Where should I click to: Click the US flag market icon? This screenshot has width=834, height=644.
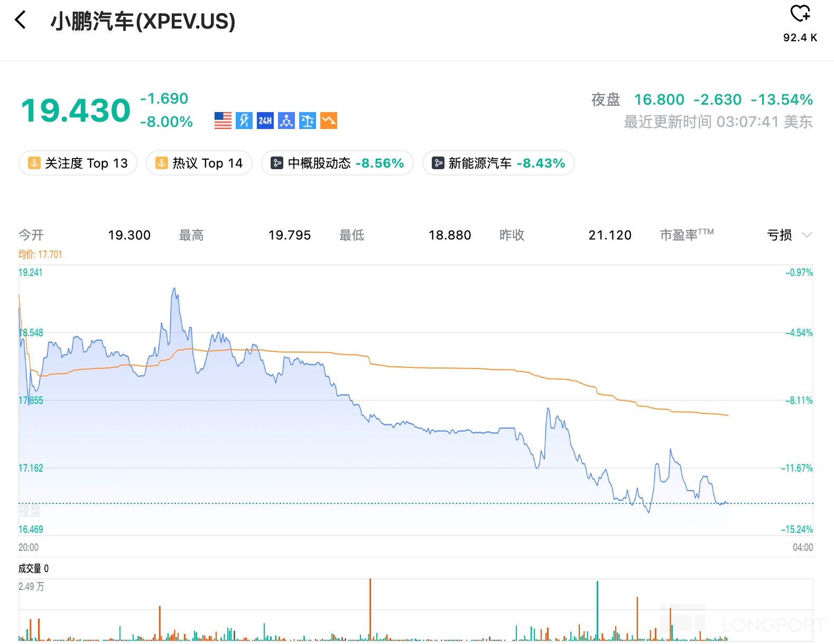click(223, 121)
